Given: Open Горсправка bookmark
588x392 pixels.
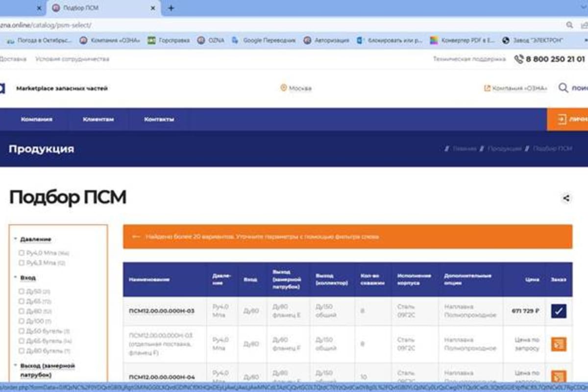Looking at the screenshot, I should point(169,41).
